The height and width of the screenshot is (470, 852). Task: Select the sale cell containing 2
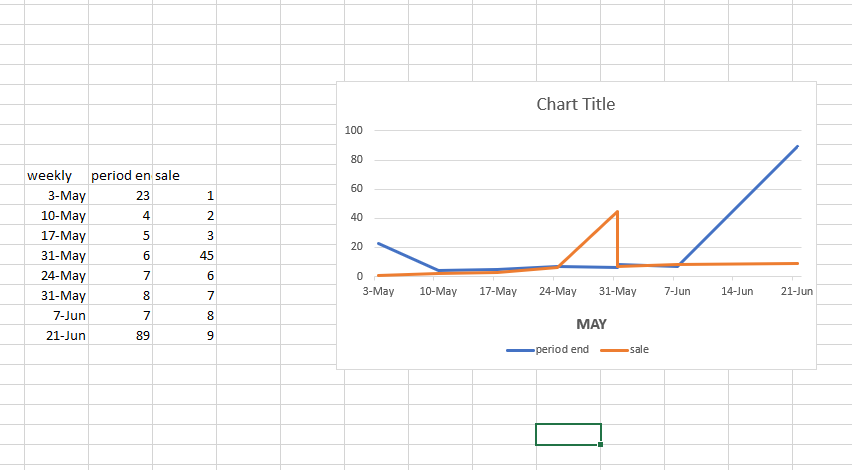tap(185, 215)
